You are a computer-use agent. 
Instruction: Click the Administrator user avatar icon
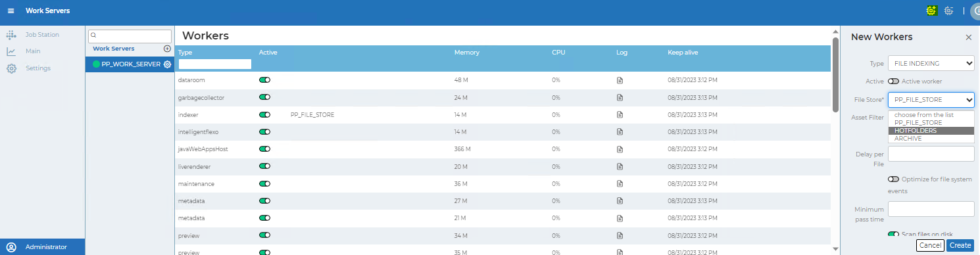(11, 247)
